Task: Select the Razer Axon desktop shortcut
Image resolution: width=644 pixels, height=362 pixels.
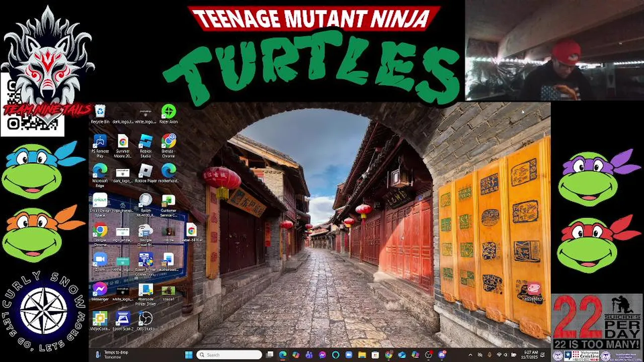Action: pos(169,114)
